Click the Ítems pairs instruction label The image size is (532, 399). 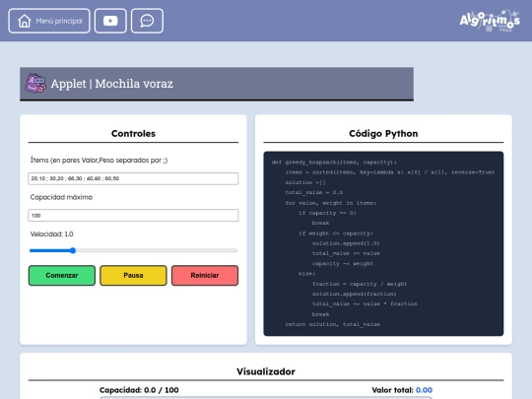pos(99,161)
